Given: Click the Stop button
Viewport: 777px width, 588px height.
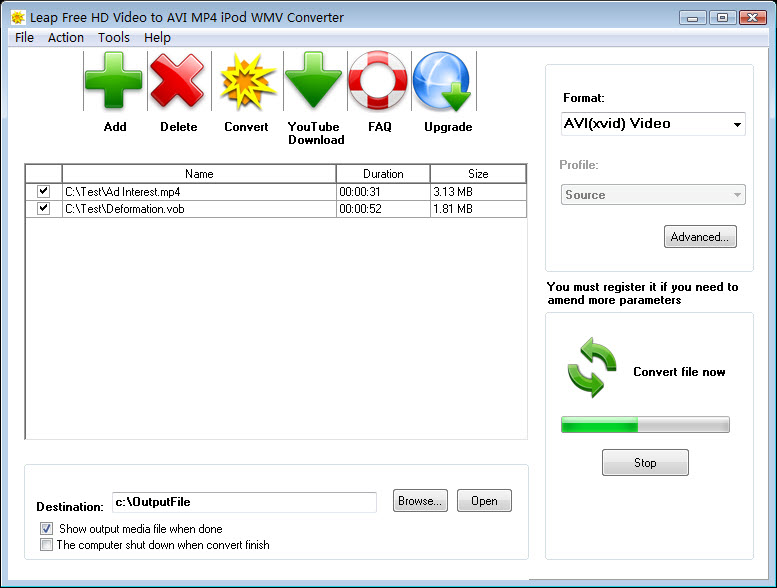Looking at the screenshot, I should tap(645, 463).
